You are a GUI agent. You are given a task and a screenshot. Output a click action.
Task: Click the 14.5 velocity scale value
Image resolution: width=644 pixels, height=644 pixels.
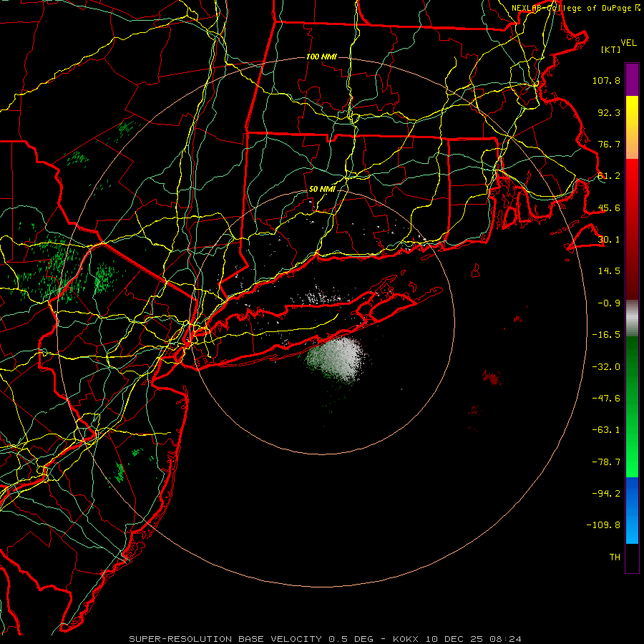[609, 271]
